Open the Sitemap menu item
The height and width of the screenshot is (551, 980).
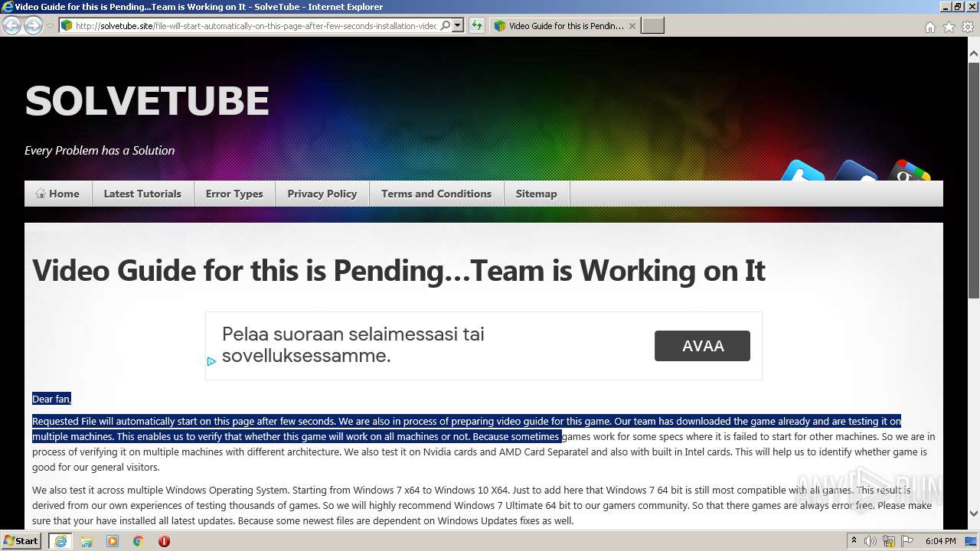tap(537, 194)
